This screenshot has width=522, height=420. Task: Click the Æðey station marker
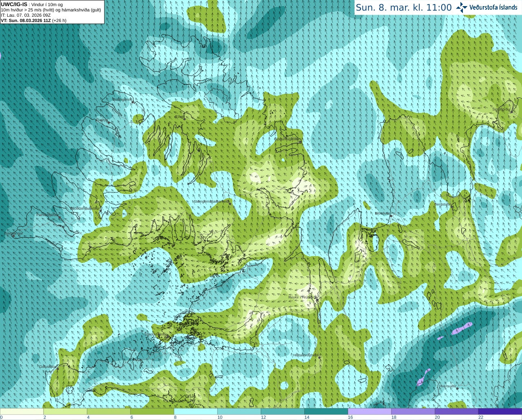pos(185,119)
